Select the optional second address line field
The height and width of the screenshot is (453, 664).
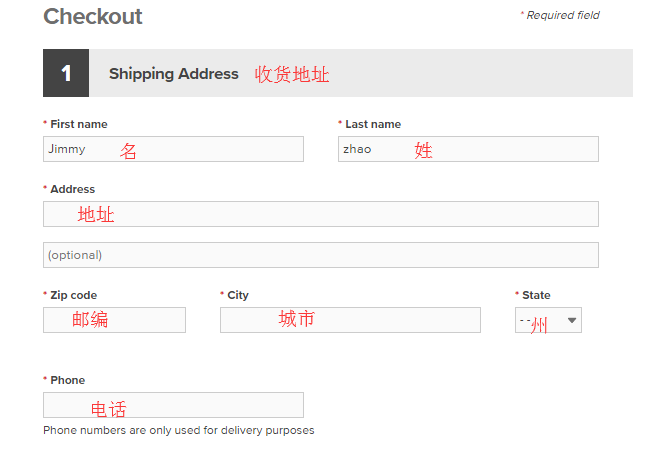320,255
